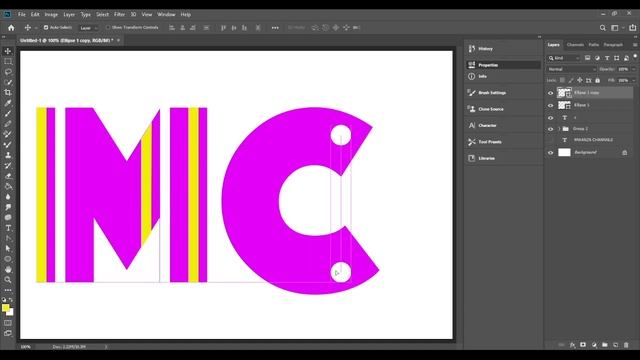The width and height of the screenshot is (640, 360).
Task: Click the Share icon at top right
Action: tap(632, 28)
